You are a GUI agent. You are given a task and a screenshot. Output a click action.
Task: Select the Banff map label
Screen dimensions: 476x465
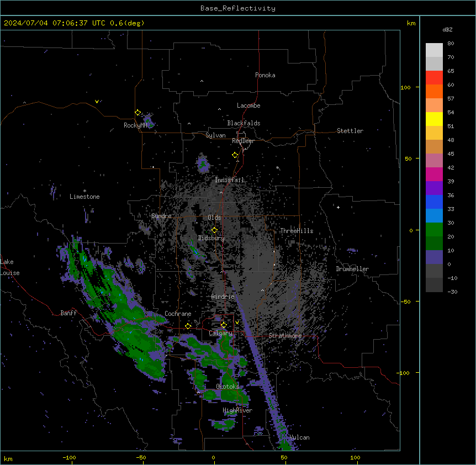click(x=68, y=313)
